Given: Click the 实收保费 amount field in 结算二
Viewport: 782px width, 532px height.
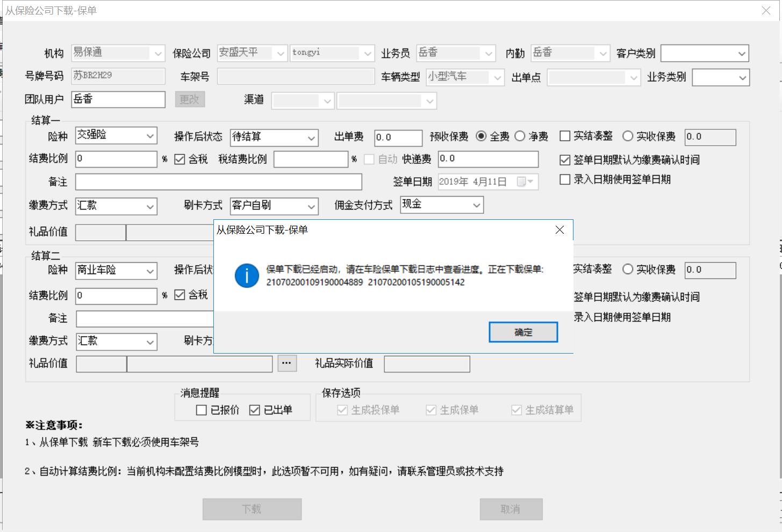Looking at the screenshot, I should coord(710,270).
